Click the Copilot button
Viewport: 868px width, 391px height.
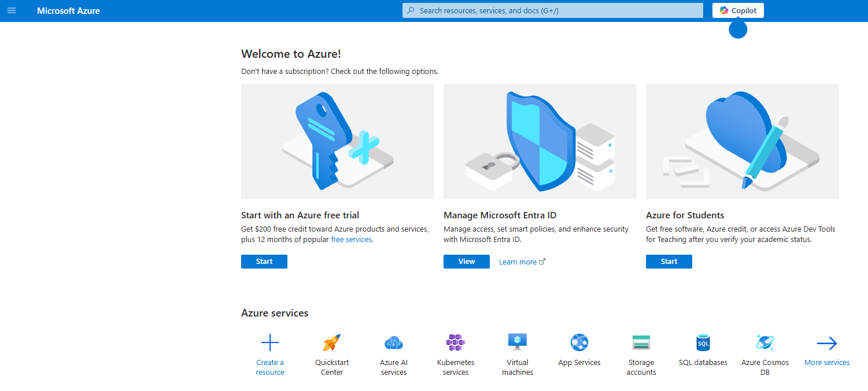(x=738, y=10)
